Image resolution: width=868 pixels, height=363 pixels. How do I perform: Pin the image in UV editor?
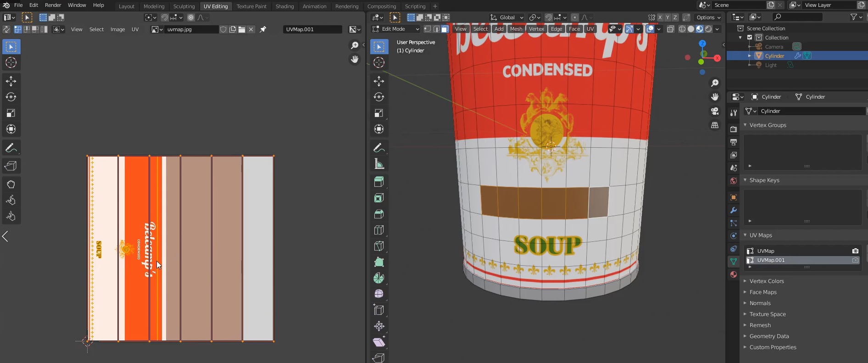pos(263,29)
